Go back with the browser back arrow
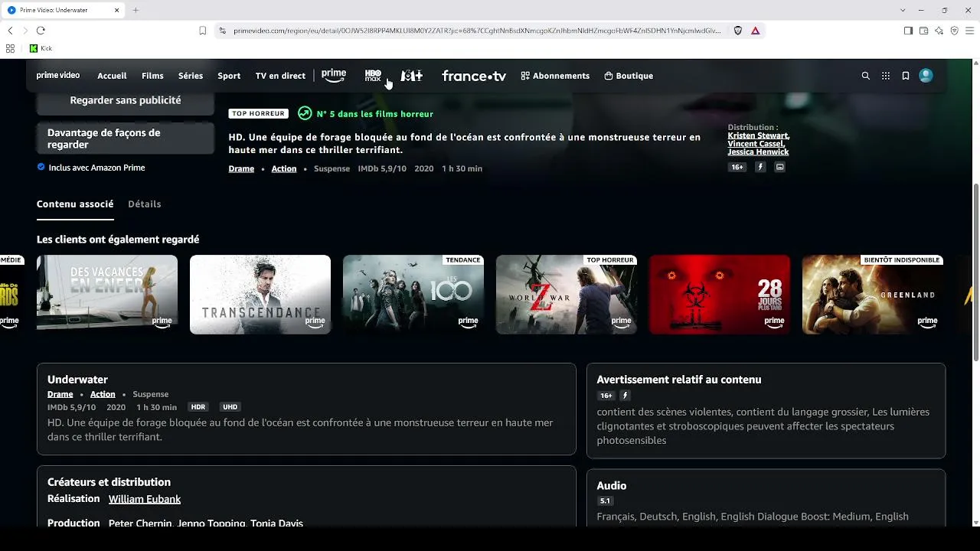The image size is (980, 551). (10, 31)
